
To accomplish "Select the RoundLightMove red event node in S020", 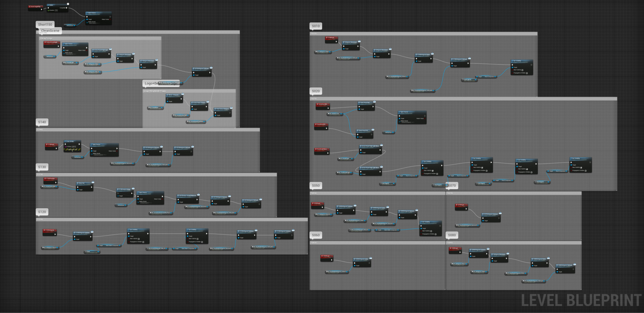I will click(x=322, y=151).
